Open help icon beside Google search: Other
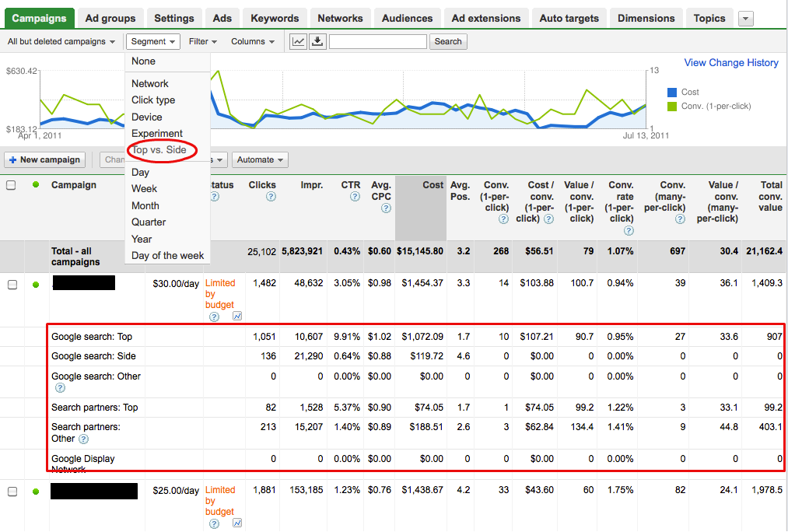The height and width of the screenshot is (532, 788). (60, 388)
